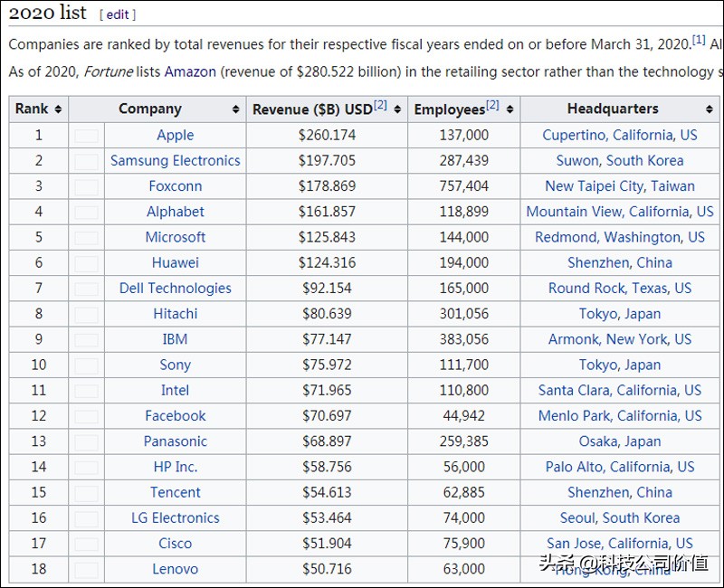Open the LG Electronics article

coord(175,518)
